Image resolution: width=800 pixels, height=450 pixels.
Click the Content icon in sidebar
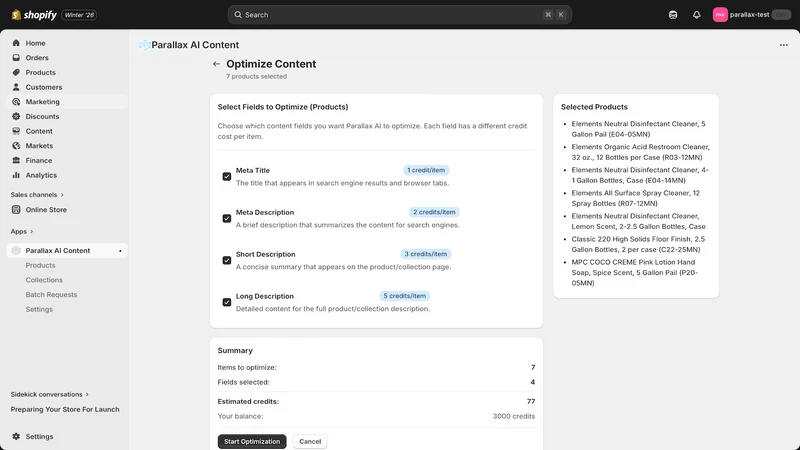[16, 131]
